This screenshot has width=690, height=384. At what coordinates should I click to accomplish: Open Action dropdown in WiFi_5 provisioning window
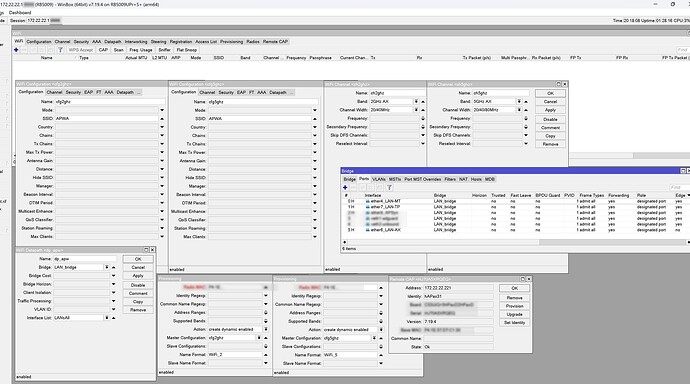381,329
